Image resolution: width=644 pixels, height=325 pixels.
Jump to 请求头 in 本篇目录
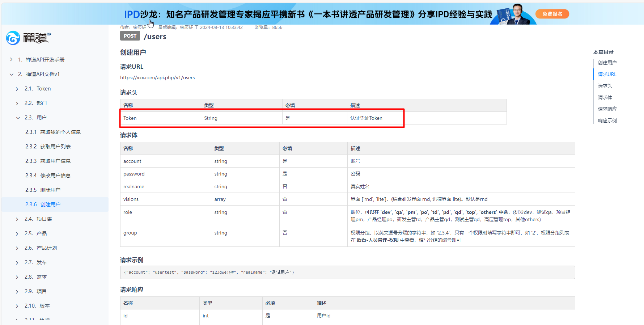[x=605, y=86]
